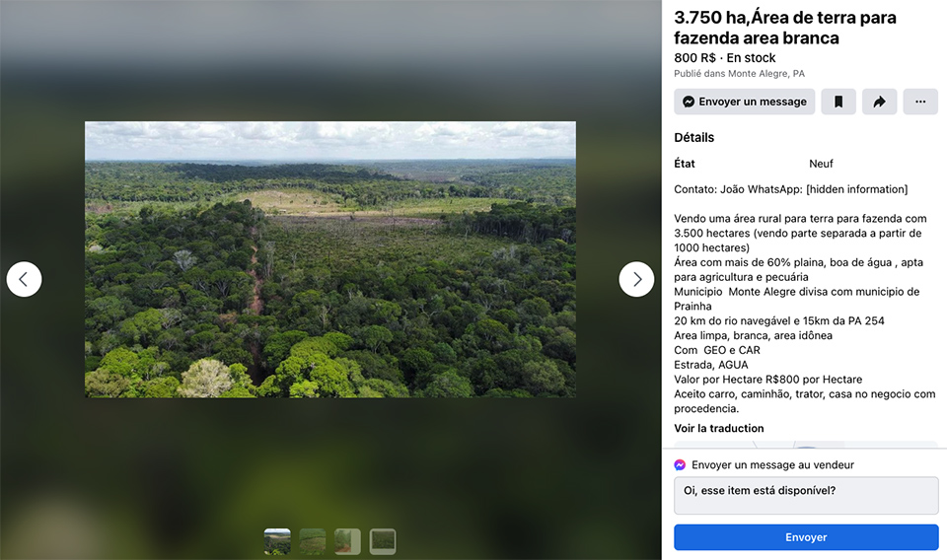
Task: Click 'Voir la traduction' link
Action: (x=718, y=428)
